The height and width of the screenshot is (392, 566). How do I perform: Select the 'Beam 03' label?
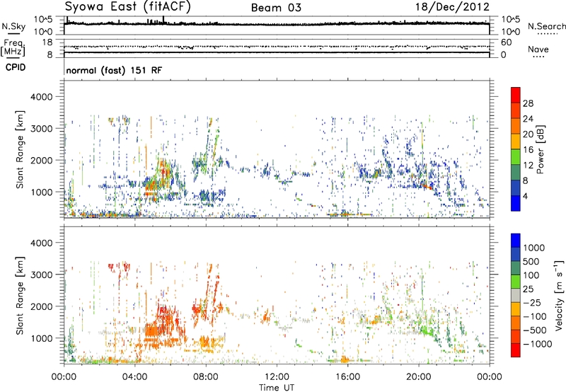276,8
